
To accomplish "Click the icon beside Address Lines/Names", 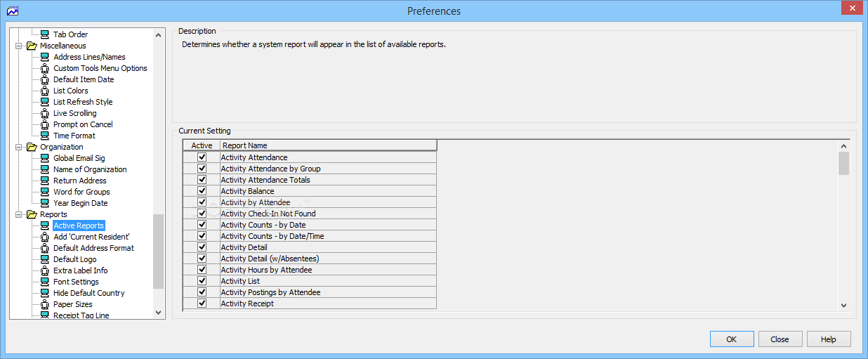I will coord(45,57).
